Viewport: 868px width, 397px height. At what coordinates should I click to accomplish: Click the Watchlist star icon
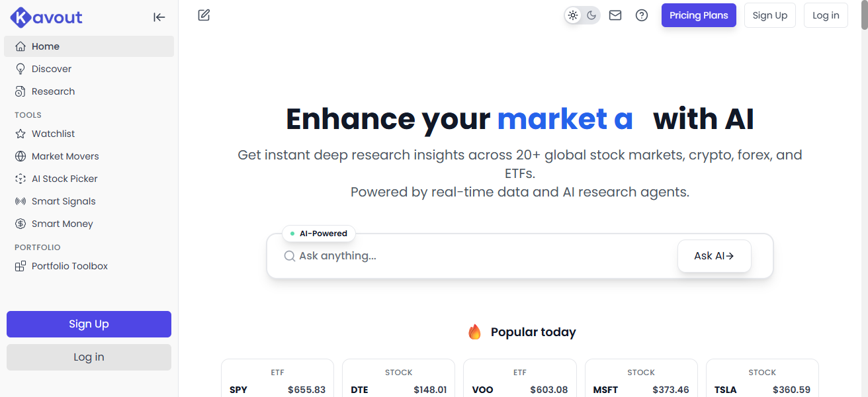point(21,134)
